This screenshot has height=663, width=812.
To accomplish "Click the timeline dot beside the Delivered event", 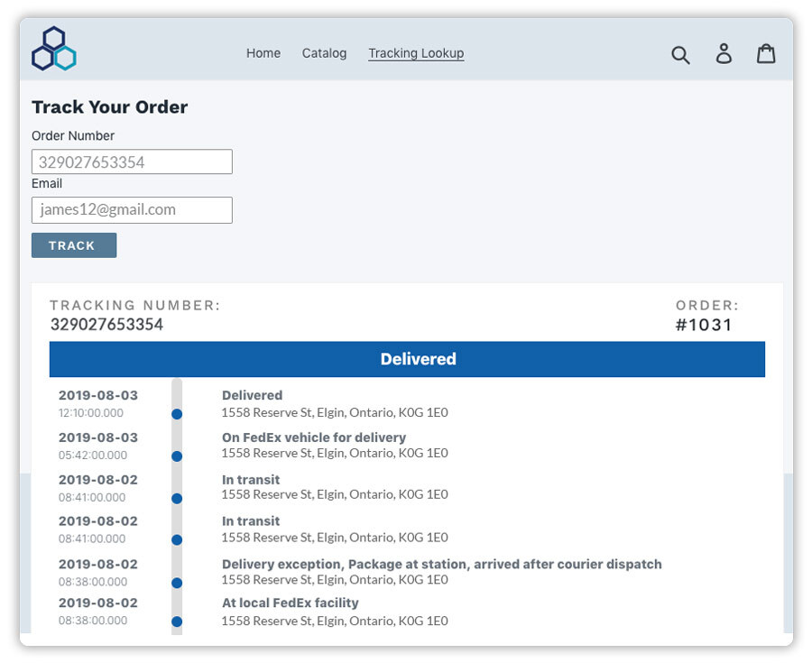I will pos(177,413).
